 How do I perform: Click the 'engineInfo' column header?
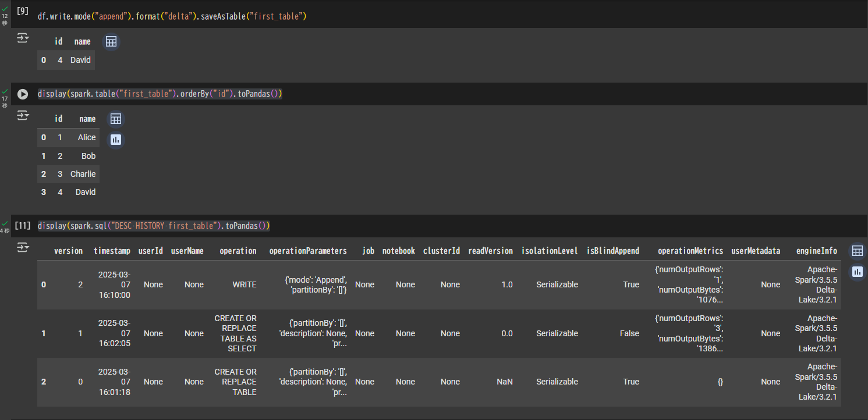817,251
